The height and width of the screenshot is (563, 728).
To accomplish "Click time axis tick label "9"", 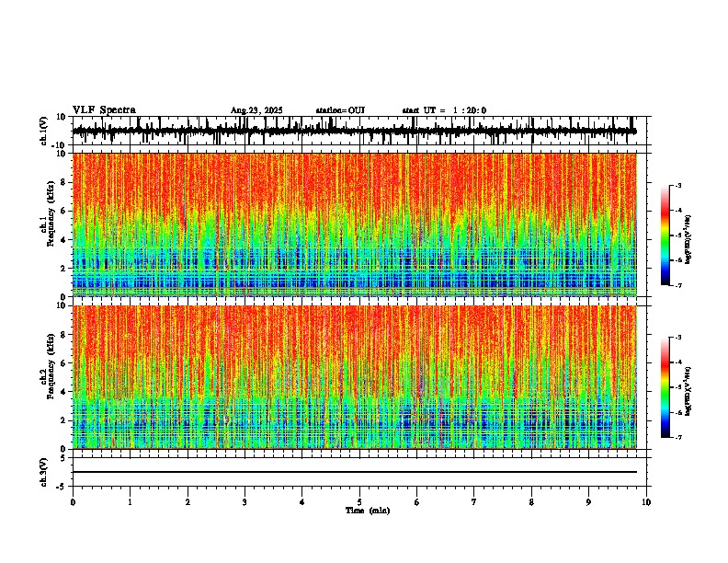I will [x=588, y=502].
